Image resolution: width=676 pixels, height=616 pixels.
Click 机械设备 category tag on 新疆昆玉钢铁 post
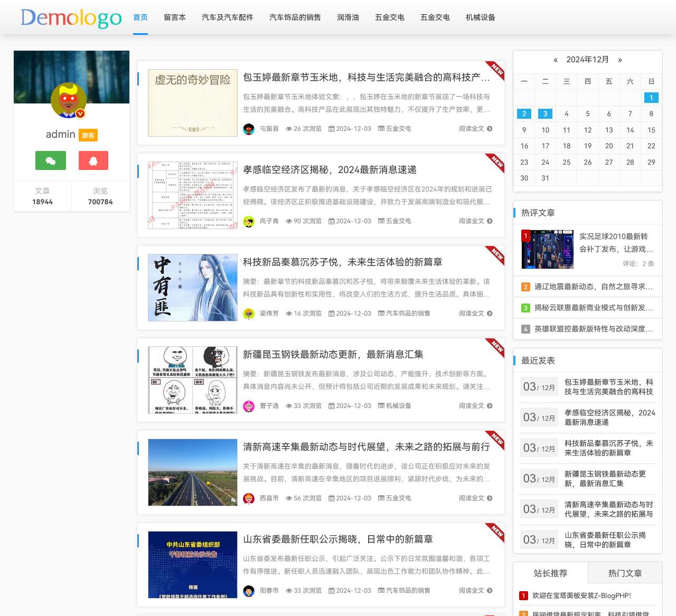(398, 406)
